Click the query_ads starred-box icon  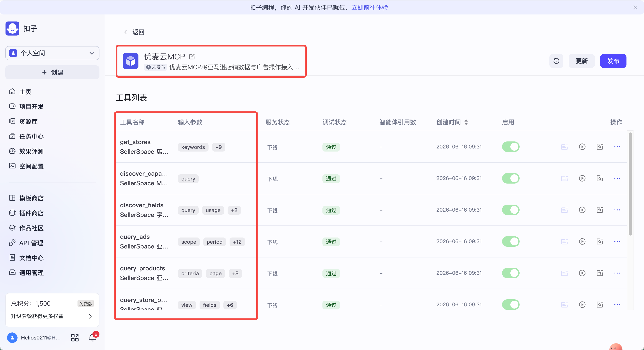pos(600,241)
